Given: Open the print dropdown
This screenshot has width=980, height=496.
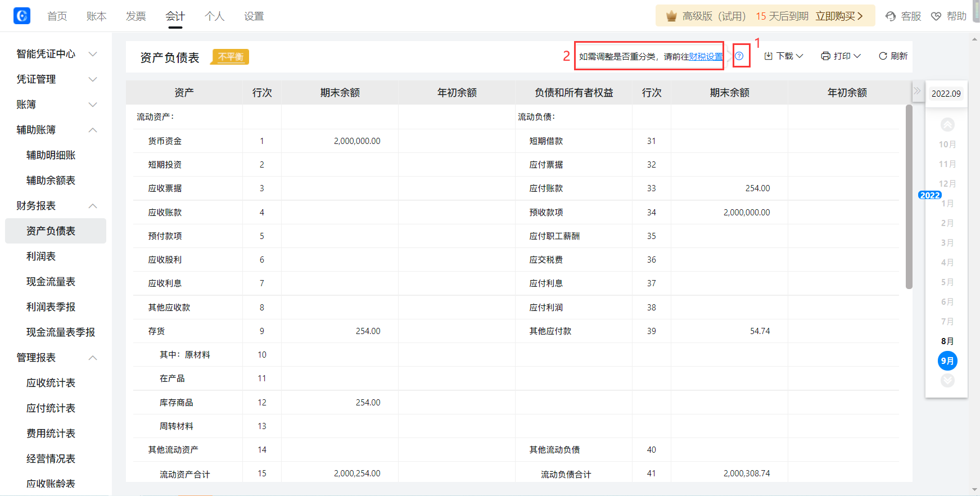Looking at the screenshot, I should pyautogui.click(x=841, y=56).
